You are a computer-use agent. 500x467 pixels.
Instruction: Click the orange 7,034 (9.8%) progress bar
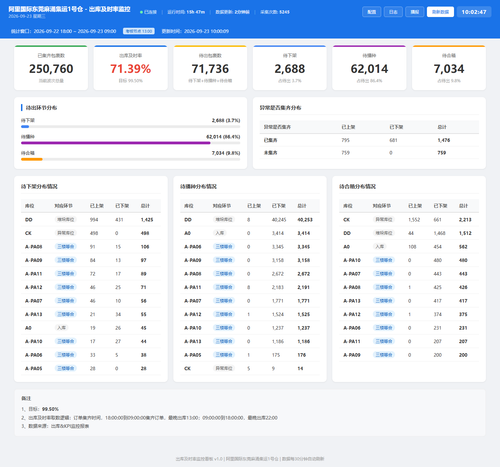[130, 159]
